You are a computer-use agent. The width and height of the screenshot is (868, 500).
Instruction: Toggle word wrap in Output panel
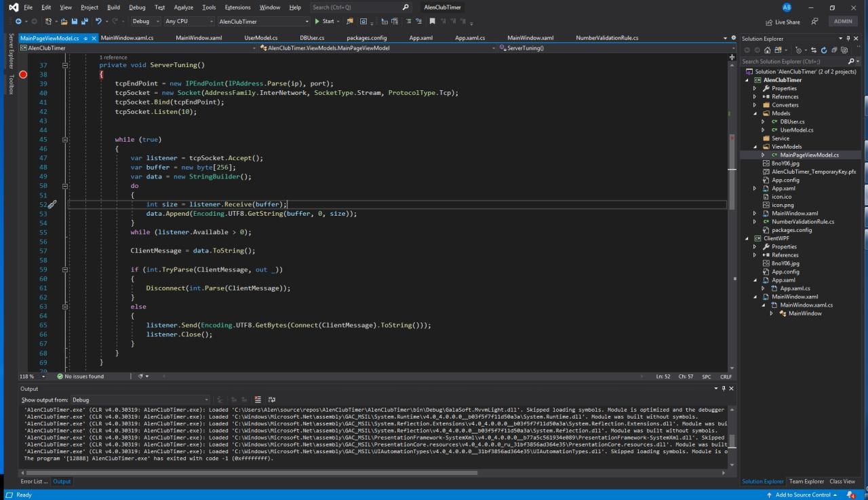272,400
